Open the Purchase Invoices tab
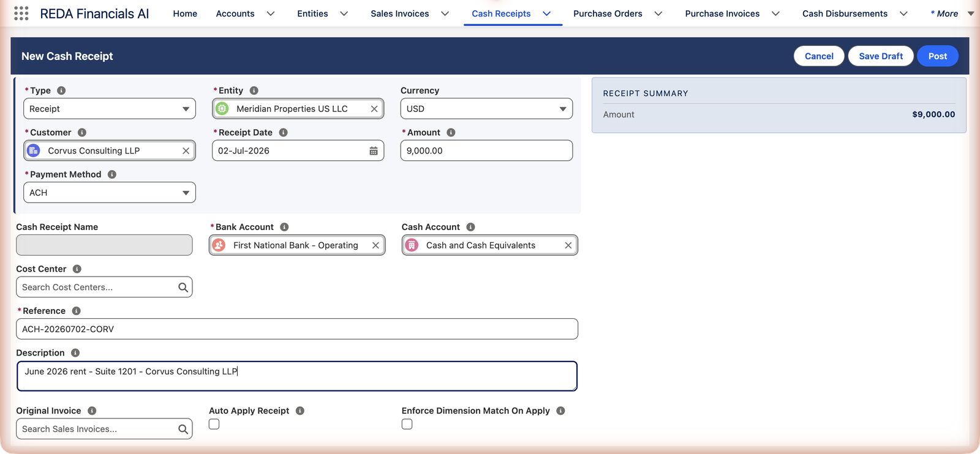 [722, 13]
